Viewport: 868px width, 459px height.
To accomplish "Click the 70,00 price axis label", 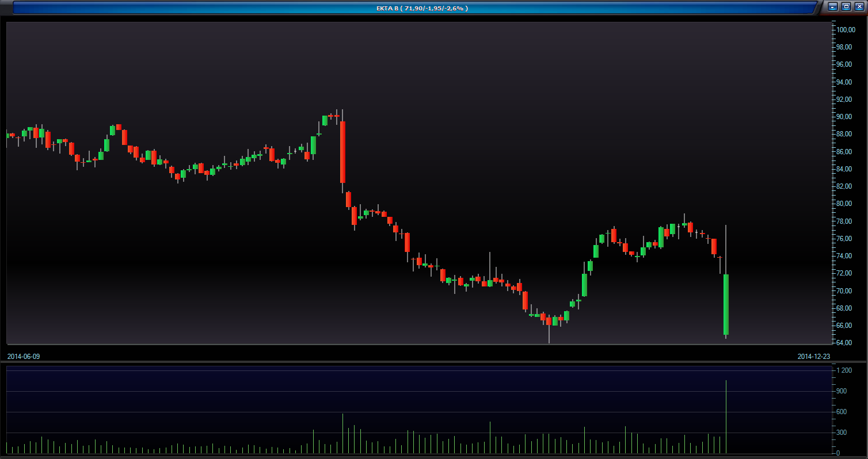I will tap(844, 291).
